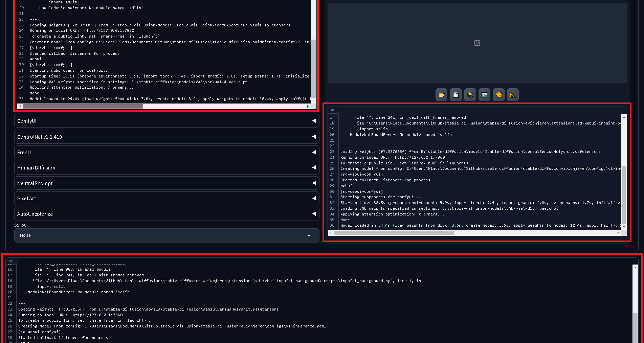Expand the ComfyUI section

click(166, 121)
